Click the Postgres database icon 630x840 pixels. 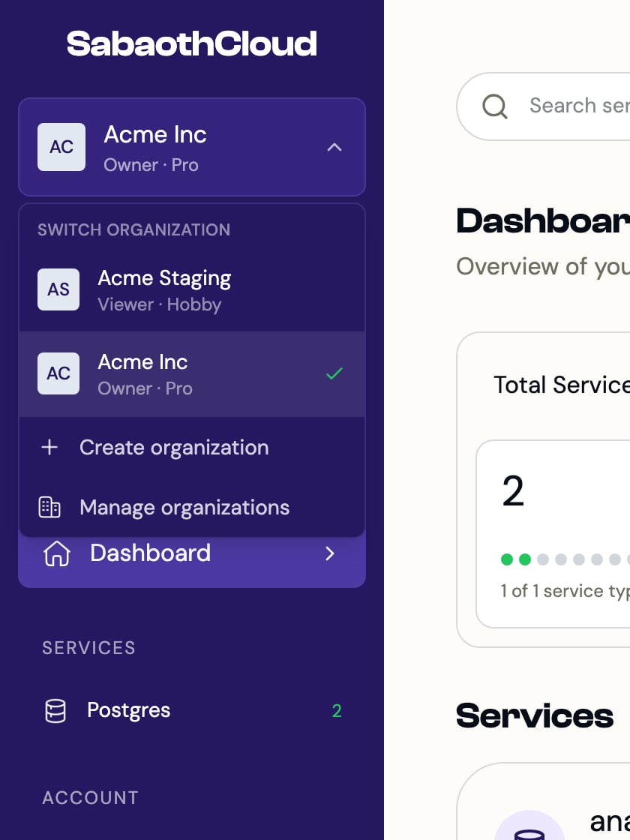pos(55,711)
